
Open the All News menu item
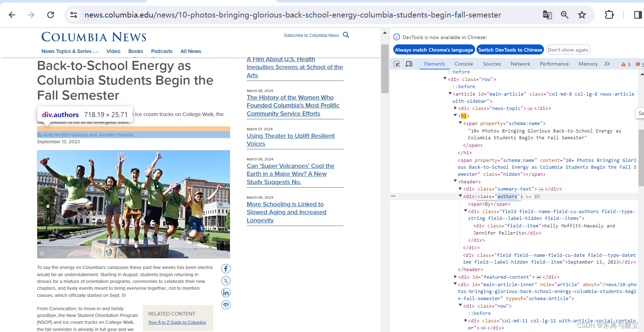click(191, 51)
